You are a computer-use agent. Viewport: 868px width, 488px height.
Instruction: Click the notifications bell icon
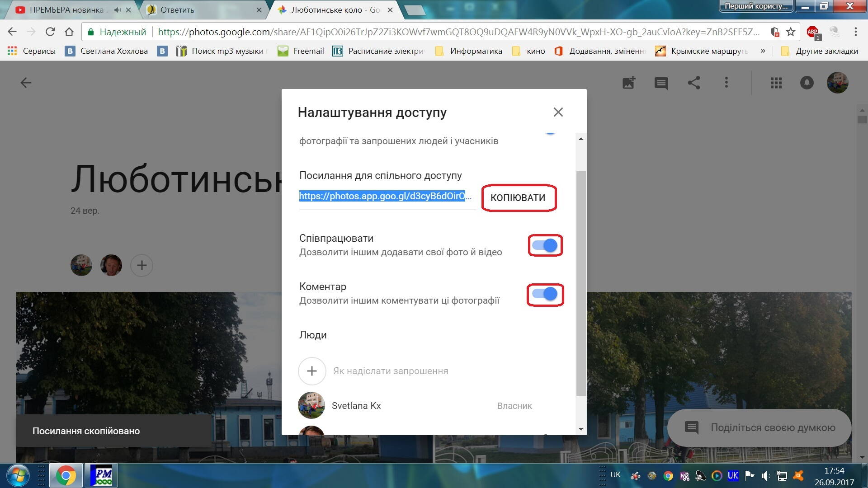click(807, 83)
